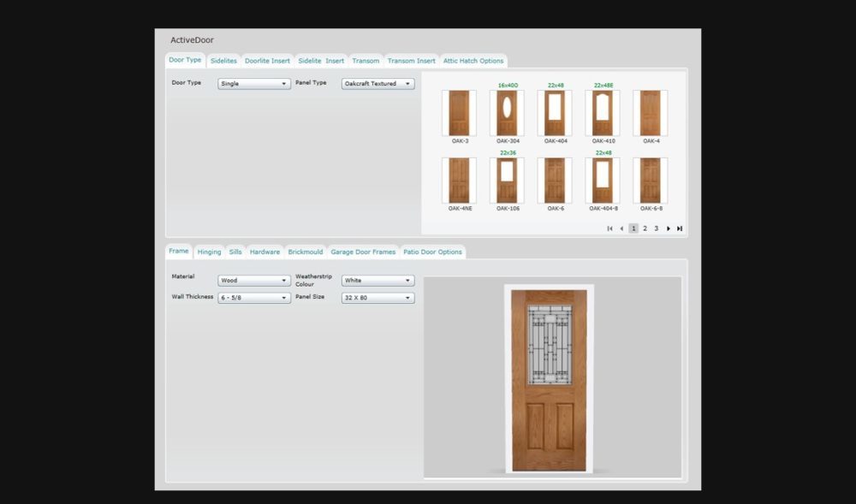Open the Transom Insert tab

tap(411, 61)
